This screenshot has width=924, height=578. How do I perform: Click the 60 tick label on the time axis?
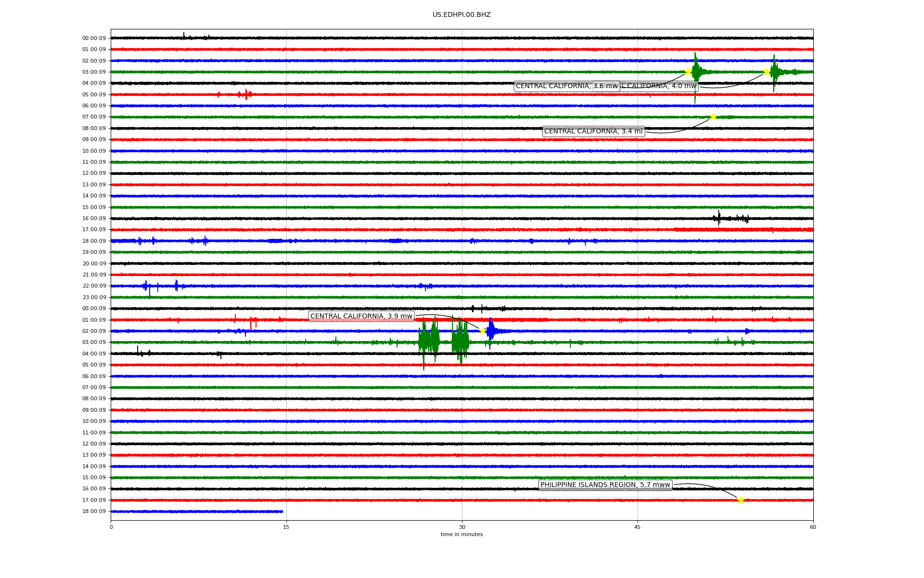[813, 527]
